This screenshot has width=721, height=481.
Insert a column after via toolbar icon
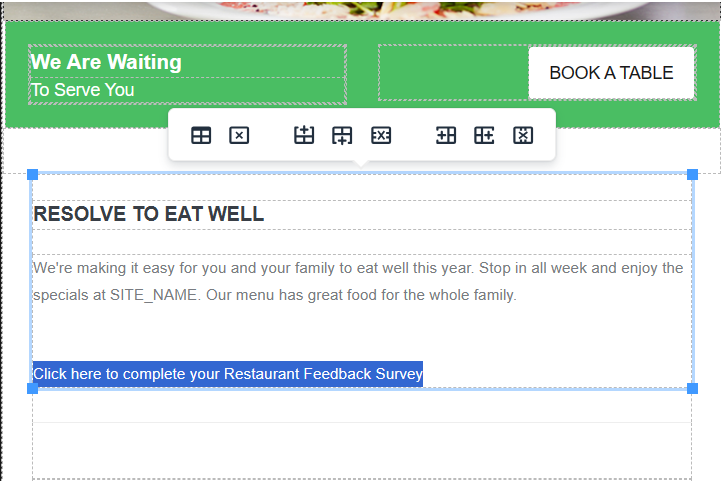[484, 136]
